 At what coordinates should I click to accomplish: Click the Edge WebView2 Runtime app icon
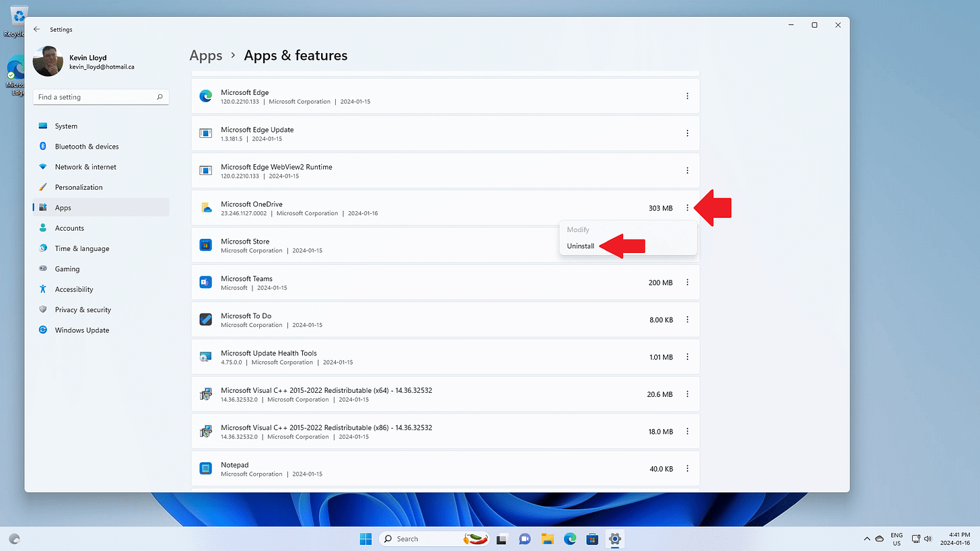coord(206,171)
